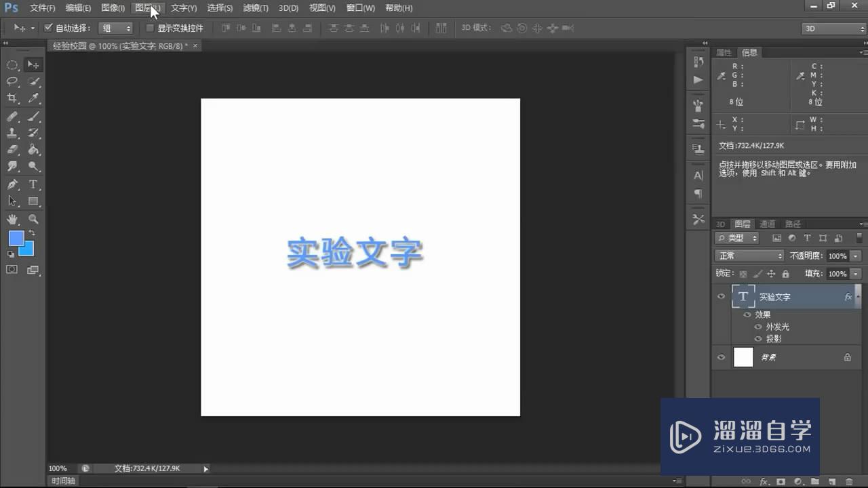Hide the 投影 drop shadow effect
Image resolution: width=868 pixels, height=488 pixels.
coord(758,339)
